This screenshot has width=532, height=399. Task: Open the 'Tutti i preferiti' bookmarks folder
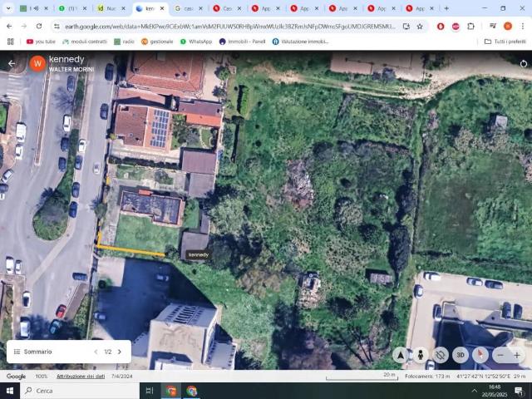click(x=505, y=41)
